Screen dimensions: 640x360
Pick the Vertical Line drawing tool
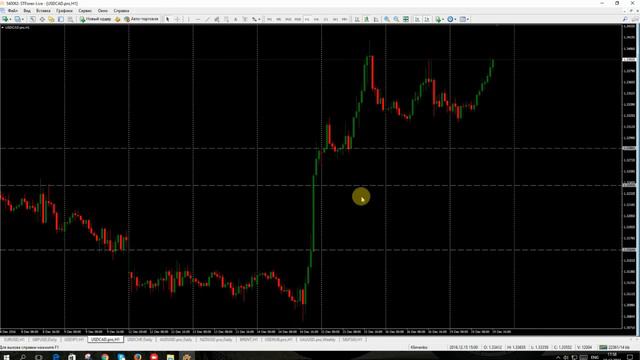[x=188, y=19]
